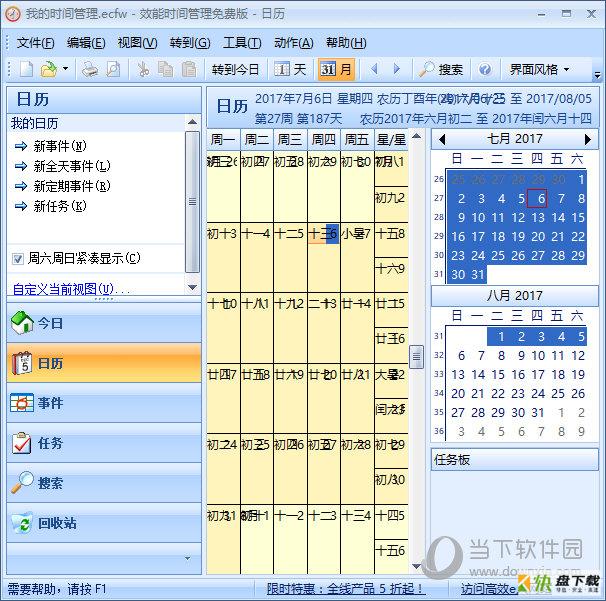606x601 pixels.
Task: Click the 限时特惠：全线产品 5 折起！ link
Action: click(x=346, y=589)
